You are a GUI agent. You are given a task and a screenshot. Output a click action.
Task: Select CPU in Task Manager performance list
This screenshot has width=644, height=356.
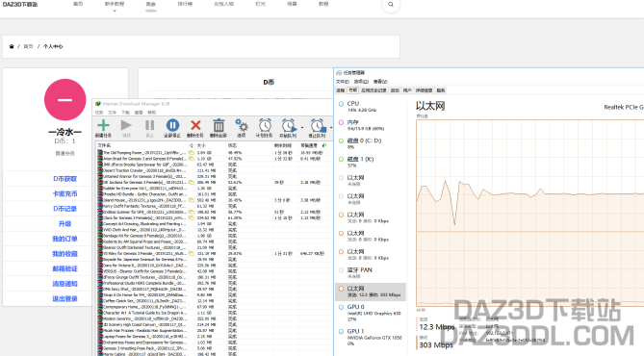[371, 107]
